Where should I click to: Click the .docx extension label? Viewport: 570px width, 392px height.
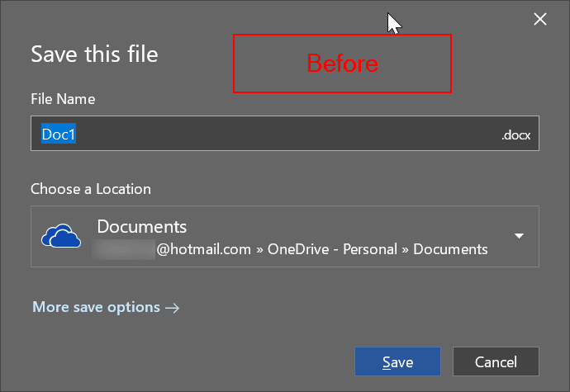(x=516, y=135)
